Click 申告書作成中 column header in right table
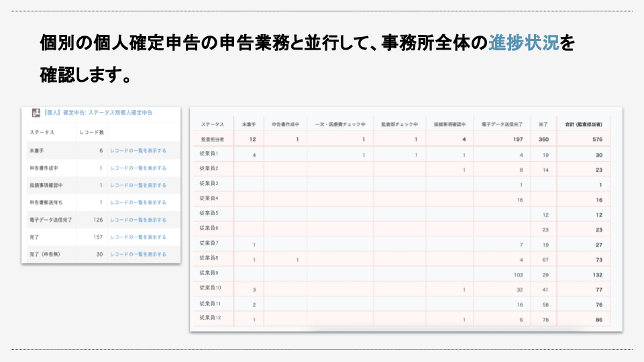Viewport: 644px width, 362px height. tap(286, 124)
